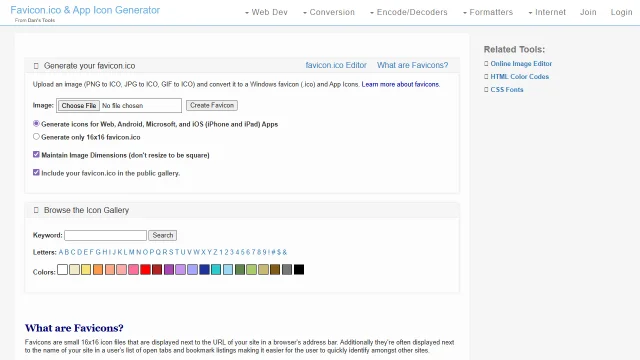Open the Web Dev dropdown menu
This screenshot has width=640, height=360.
pyautogui.click(x=266, y=12)
